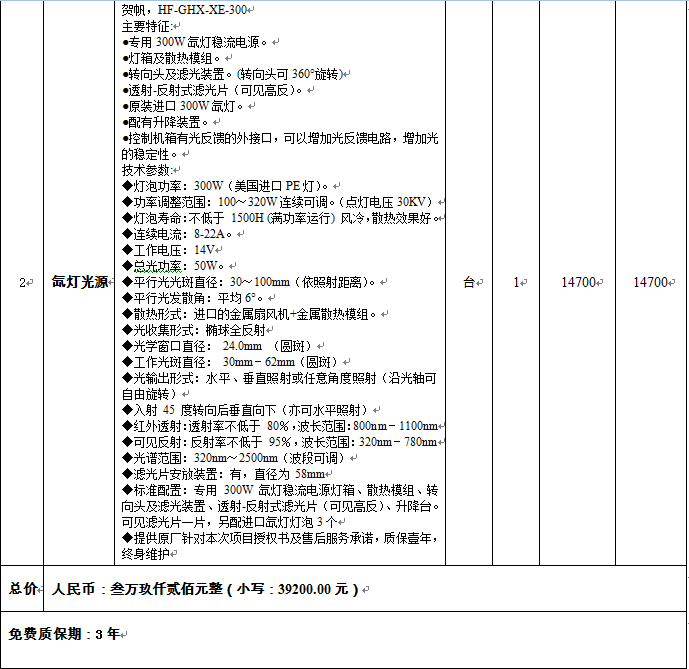689x669 pixels.
Task: Click the unit cell containing 台
Action: pyautogui.click(x=470, y=283)
